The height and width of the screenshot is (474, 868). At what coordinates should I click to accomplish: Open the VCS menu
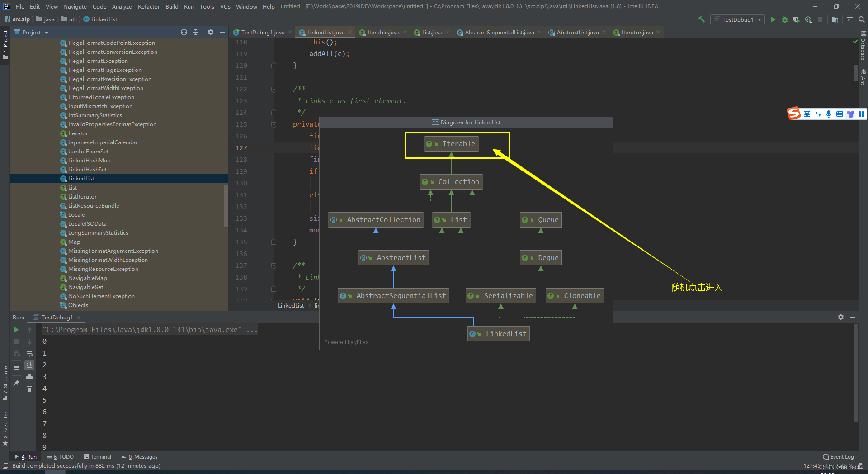coord(225,6)
